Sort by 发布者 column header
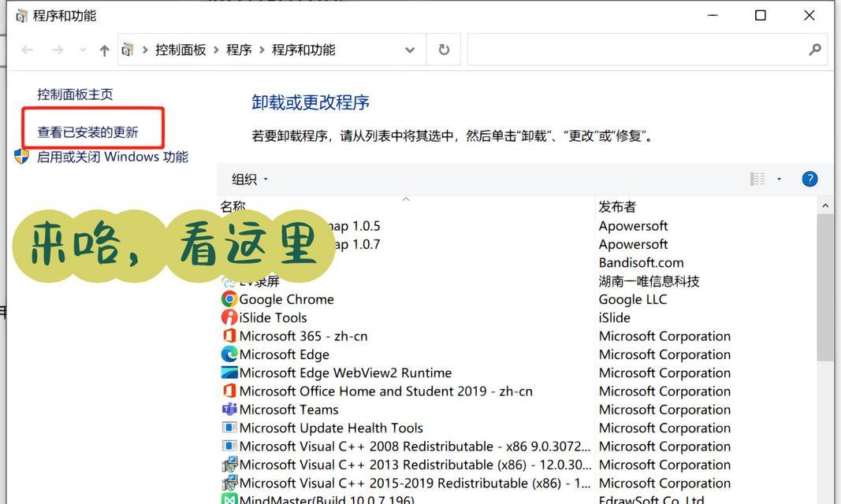Viewport: 841px width, 504px height. point(617,207)
